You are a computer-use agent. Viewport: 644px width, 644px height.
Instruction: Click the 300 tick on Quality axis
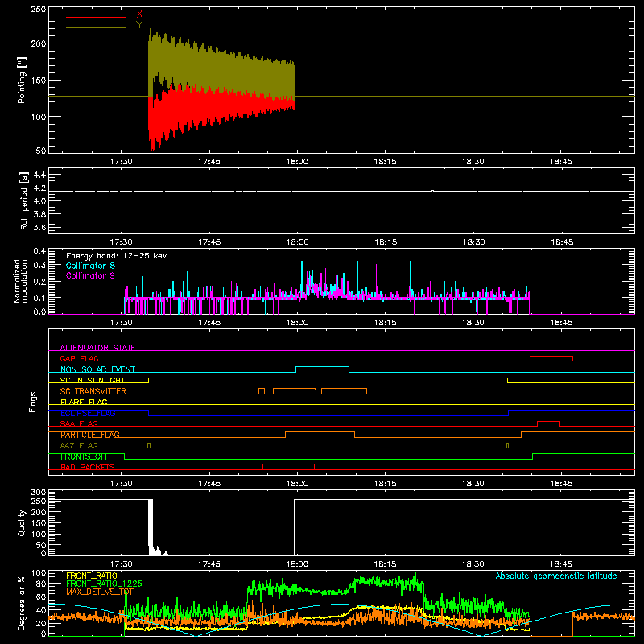(39, 493)
